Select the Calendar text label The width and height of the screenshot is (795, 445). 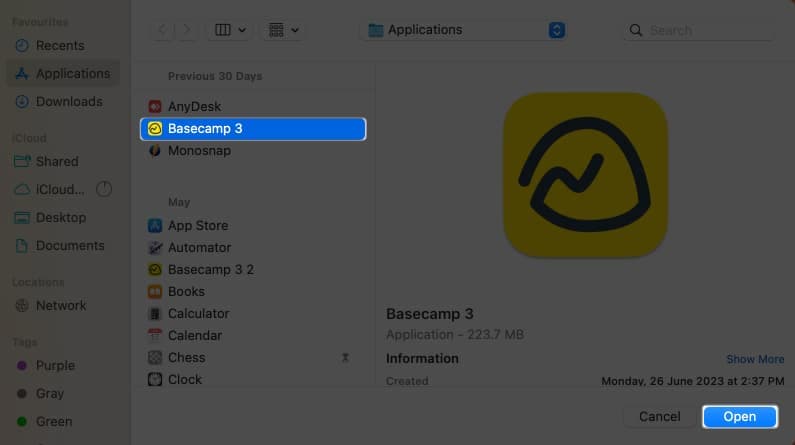[x=195, y=336]
